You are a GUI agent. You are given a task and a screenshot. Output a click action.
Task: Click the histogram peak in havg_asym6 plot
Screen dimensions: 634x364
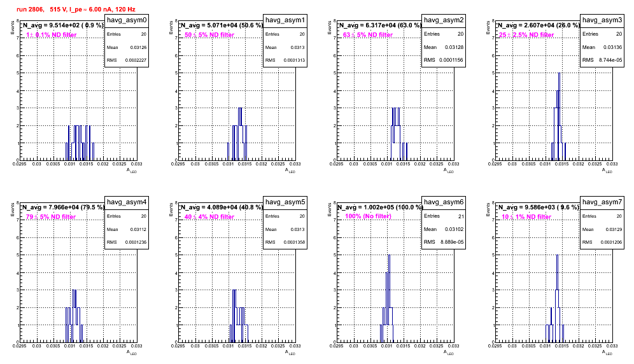pos(389,256)
